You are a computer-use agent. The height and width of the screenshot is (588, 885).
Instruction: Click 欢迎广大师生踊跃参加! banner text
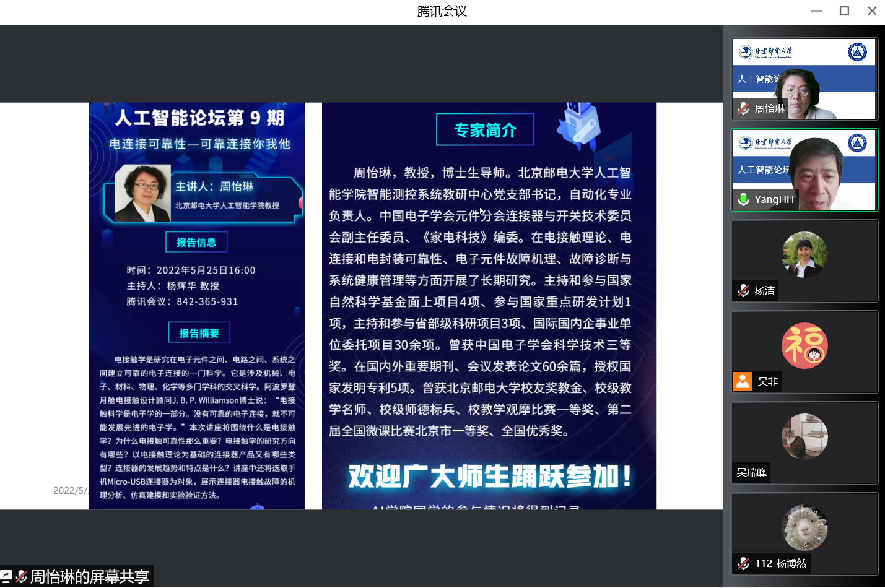[x=490, y=477]
